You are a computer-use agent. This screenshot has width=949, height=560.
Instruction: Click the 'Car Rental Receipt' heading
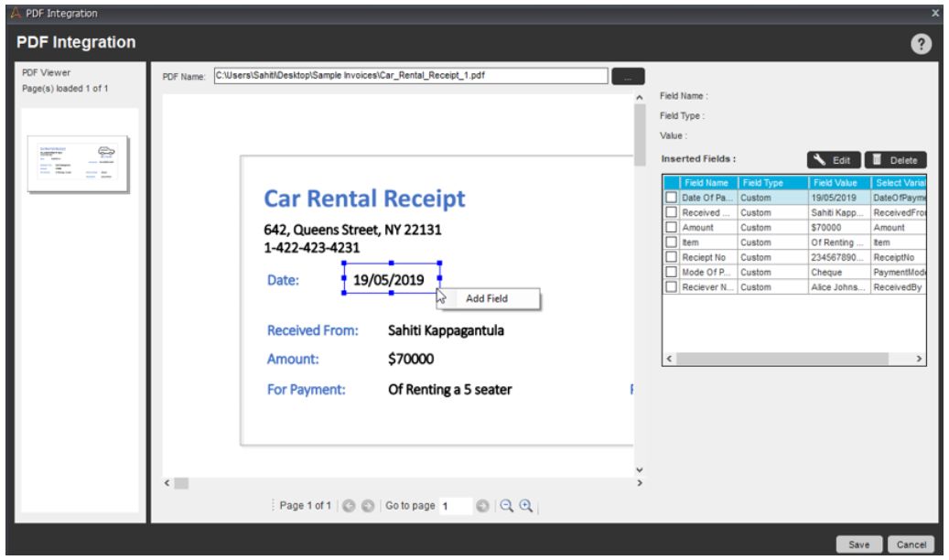(364, 199)
